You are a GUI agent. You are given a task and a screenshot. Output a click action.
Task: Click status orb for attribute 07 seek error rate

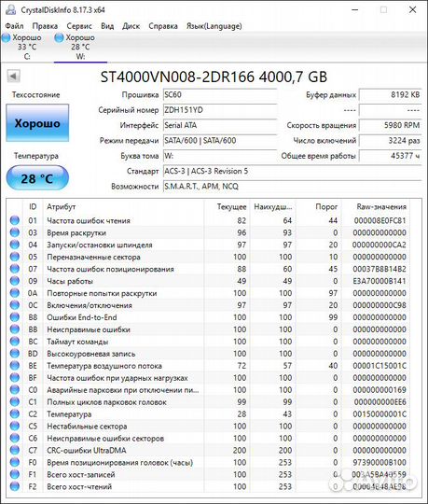[x=15, y=269]
